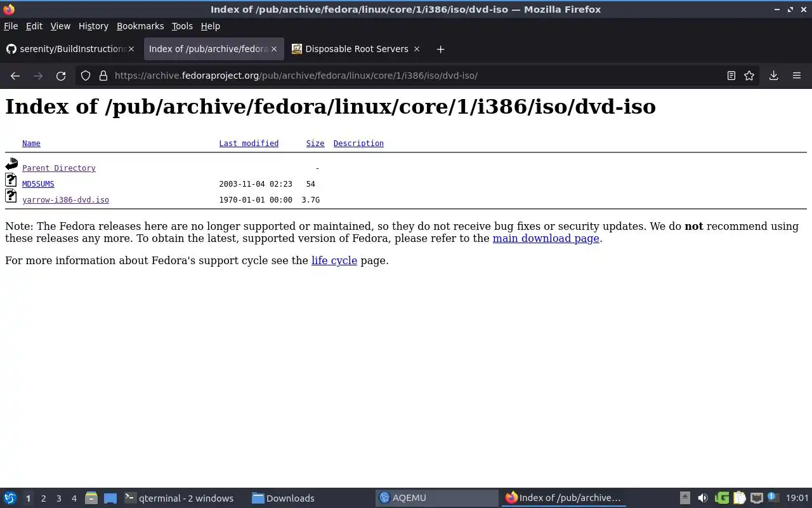Open the Bookmarks menu
This screenshot has width=812, height=508.
(140, 26)
